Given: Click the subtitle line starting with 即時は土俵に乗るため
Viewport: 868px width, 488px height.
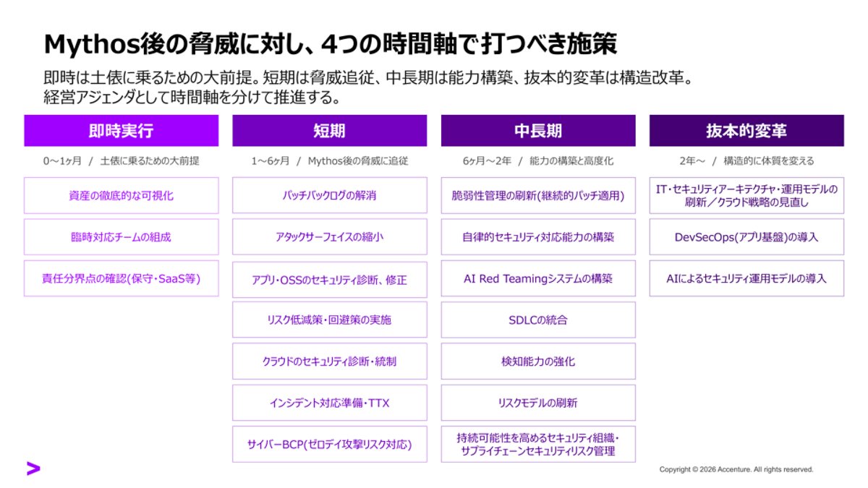Looking at the screenshot, I should point(369,78).
